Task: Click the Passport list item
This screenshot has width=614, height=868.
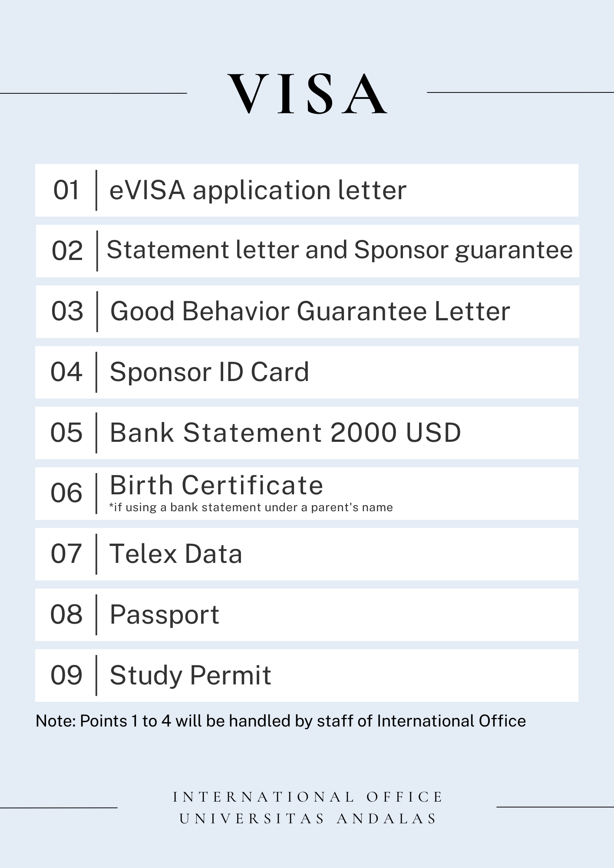Action: [165, 615]
